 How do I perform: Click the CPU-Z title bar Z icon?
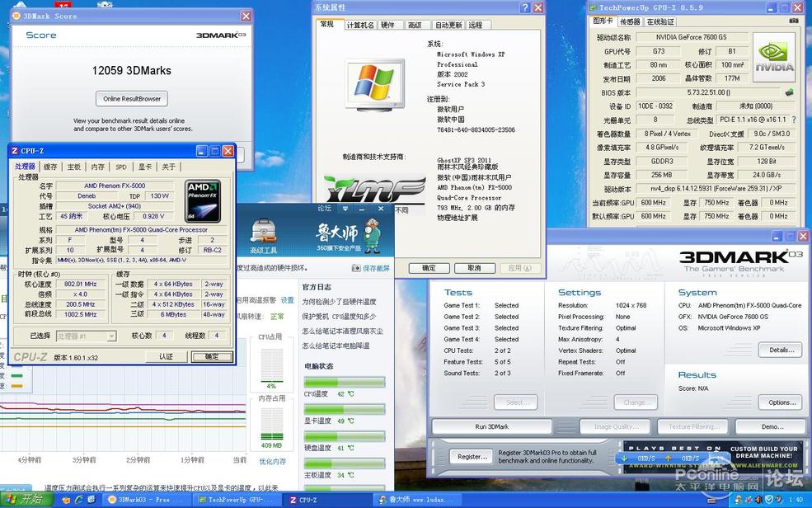point(15,151)
